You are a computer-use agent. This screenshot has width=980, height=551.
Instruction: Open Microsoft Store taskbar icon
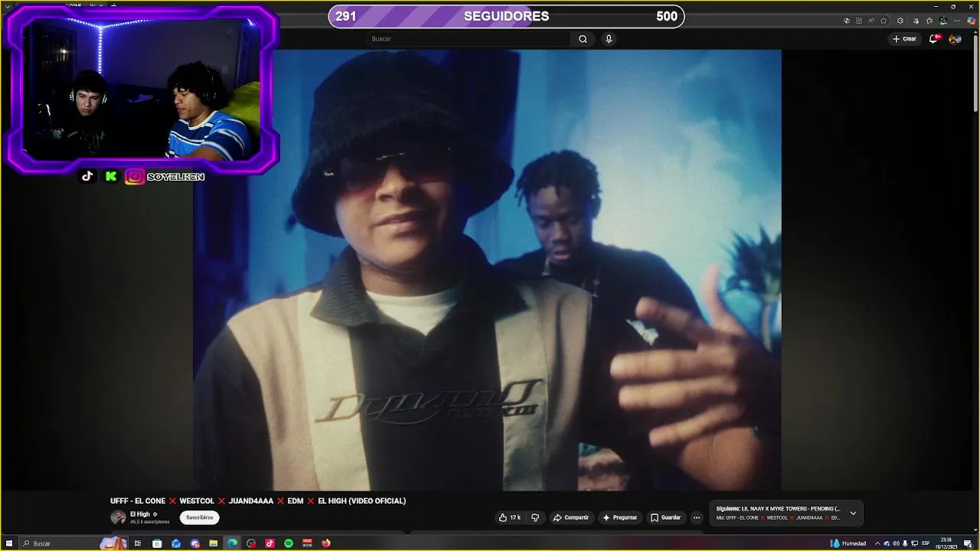click(x=157, y=543)
